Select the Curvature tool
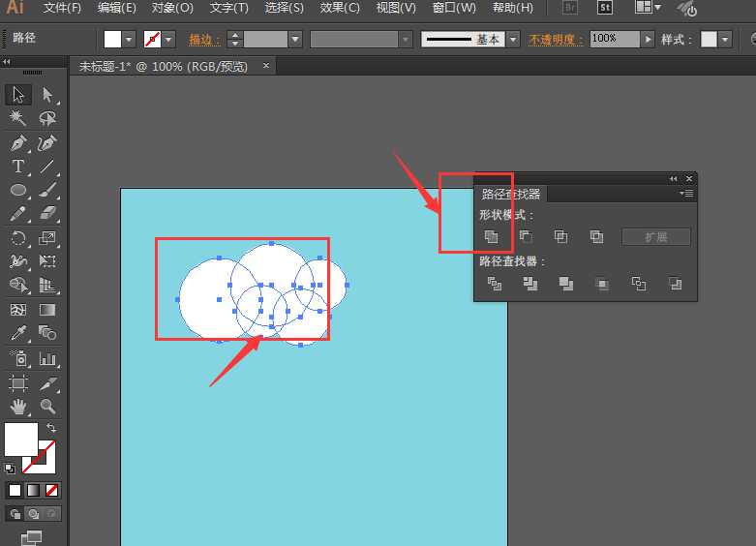 47,143
